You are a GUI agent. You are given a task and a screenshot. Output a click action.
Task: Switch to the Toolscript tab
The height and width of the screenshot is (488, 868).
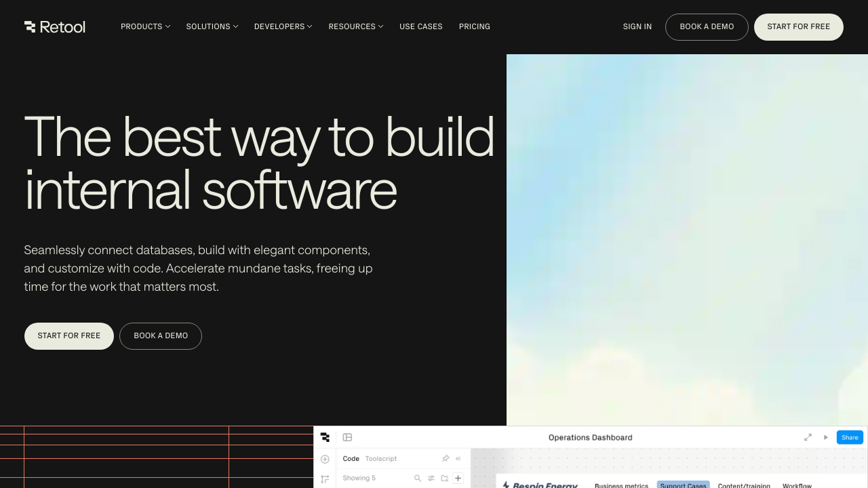(380, 459)
